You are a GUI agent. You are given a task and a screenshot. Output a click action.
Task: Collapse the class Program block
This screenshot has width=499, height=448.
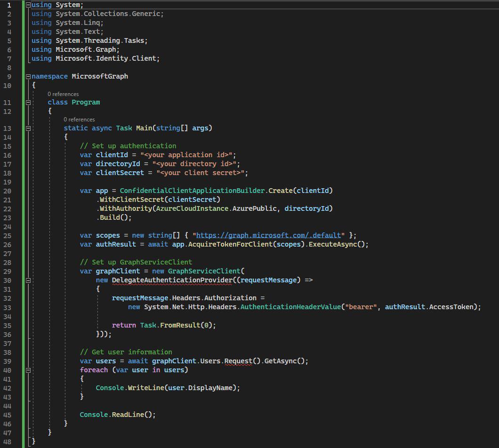tap(28, 103)
